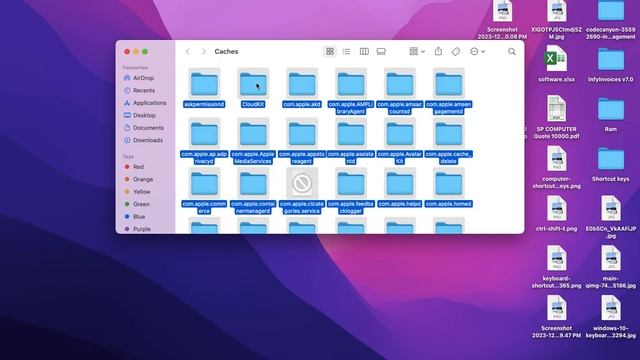The width and height of the screenshot is (640, 360).
Task: Switch to list view
Action: (346, 52)
